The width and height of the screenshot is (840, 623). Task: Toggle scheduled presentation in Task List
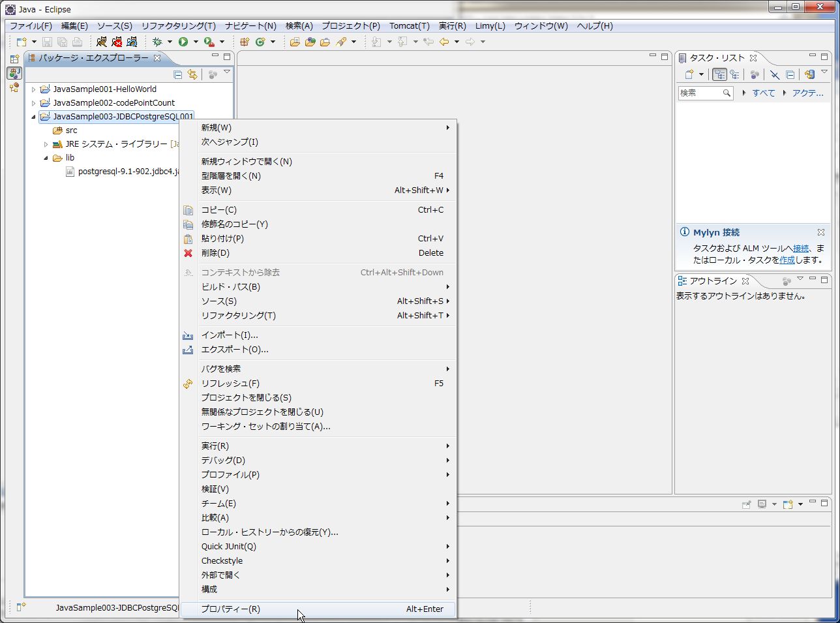point(736,74)
